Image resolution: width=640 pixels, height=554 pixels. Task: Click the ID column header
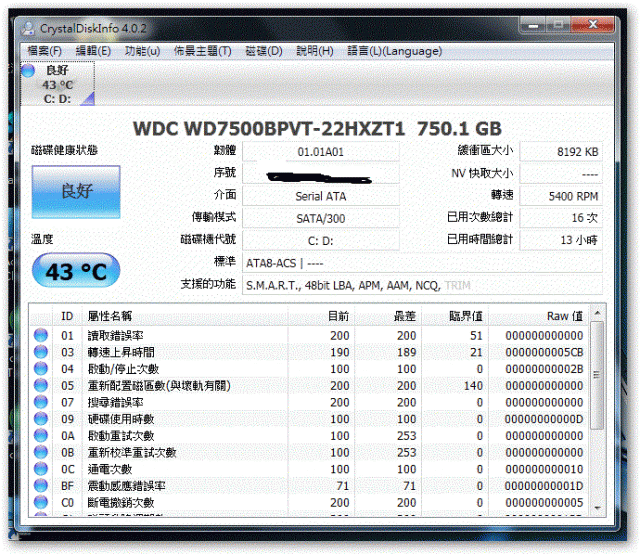[x=67, y=316]
